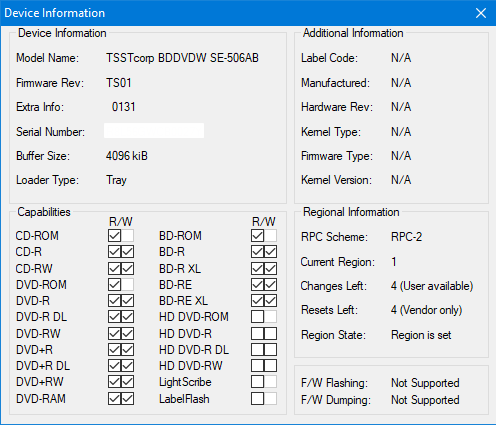Click the DVD-RAM capability label
Screen dimensions: 496x425
click(41, 399)
